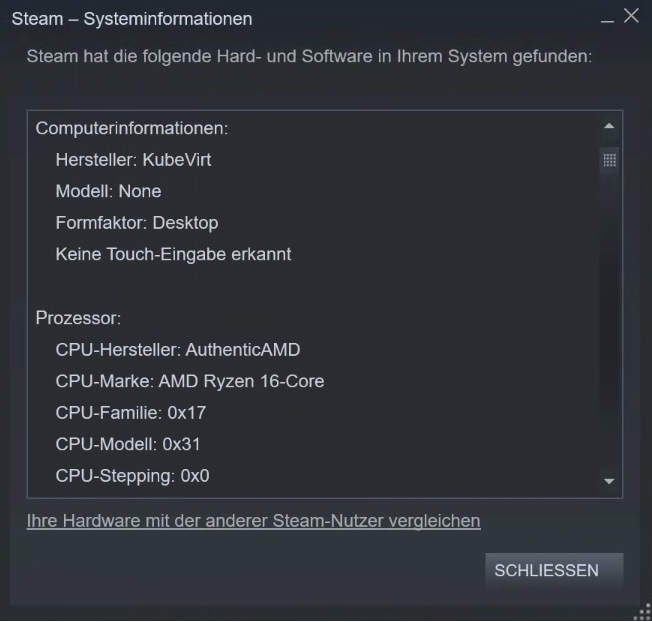Click the Computerinformationen heading

pyautogui.click(x=132, y=128)
